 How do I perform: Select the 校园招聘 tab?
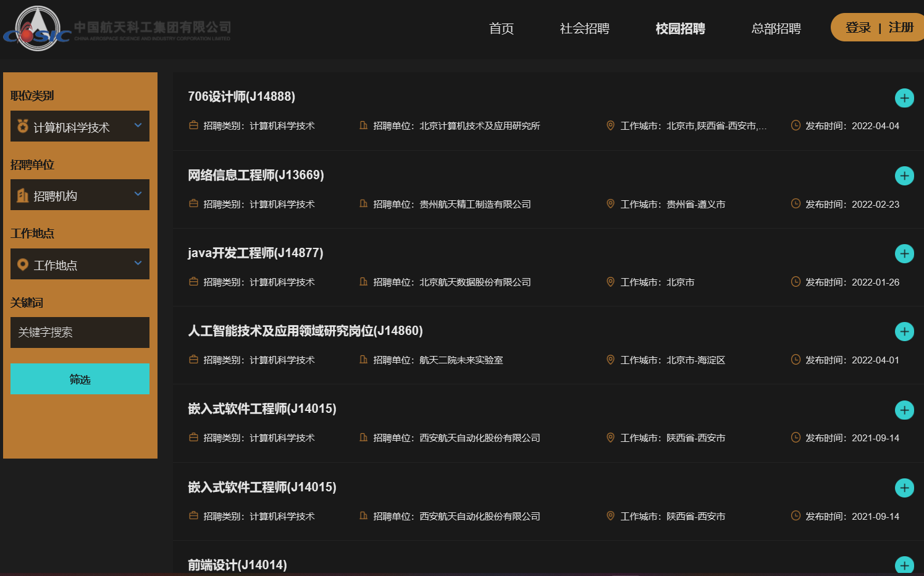tap(680, 28)
